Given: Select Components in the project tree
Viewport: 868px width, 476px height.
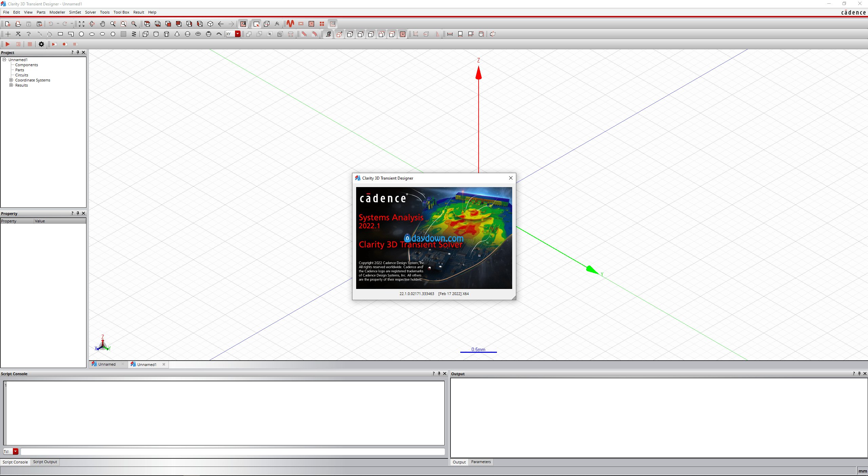Looking at the screenshot, I should (x=26, y=65).
